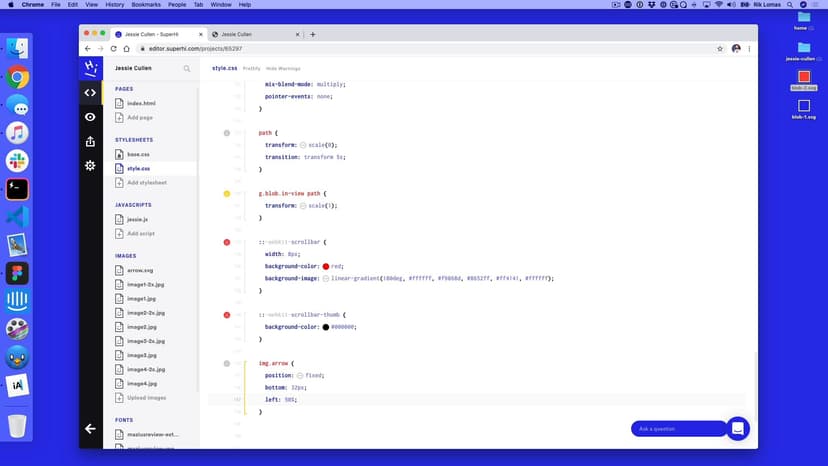Open the scale(0) transform value picker
828x466 pixels.
[x=303, y=145]
